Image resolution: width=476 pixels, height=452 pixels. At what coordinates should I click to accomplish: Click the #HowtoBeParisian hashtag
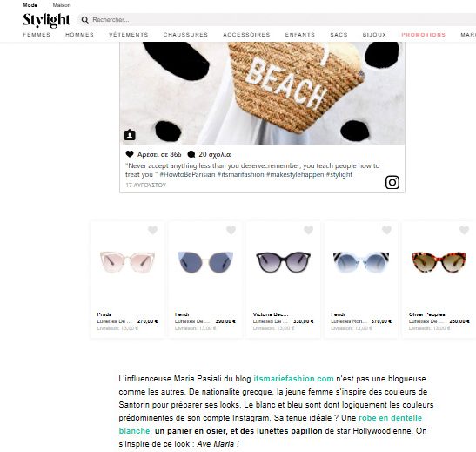coord(187,175)
